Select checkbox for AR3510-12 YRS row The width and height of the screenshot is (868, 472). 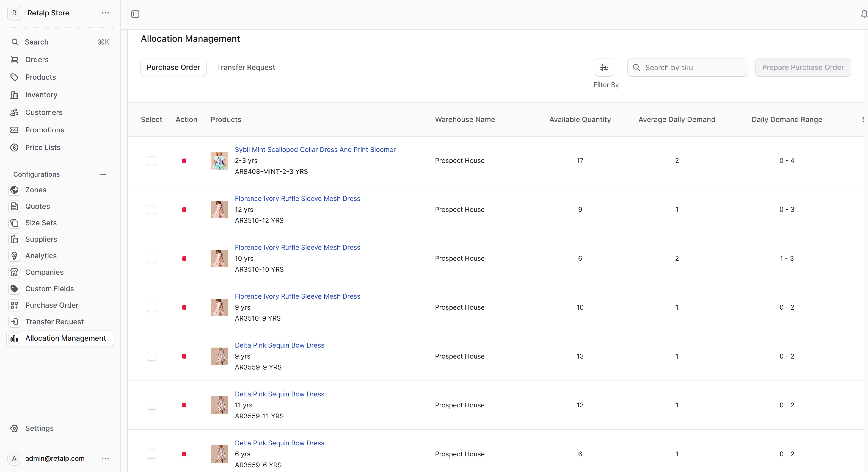(151, 210)
